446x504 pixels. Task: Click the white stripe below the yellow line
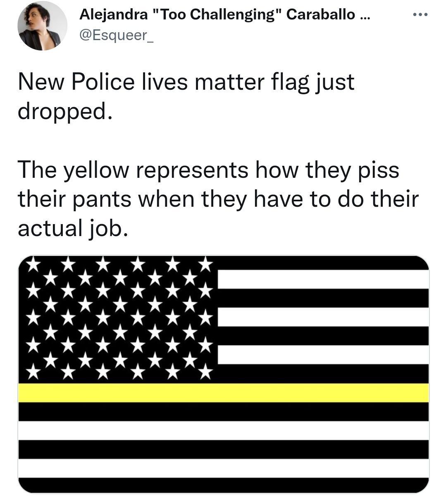click(x=223, y=431)
